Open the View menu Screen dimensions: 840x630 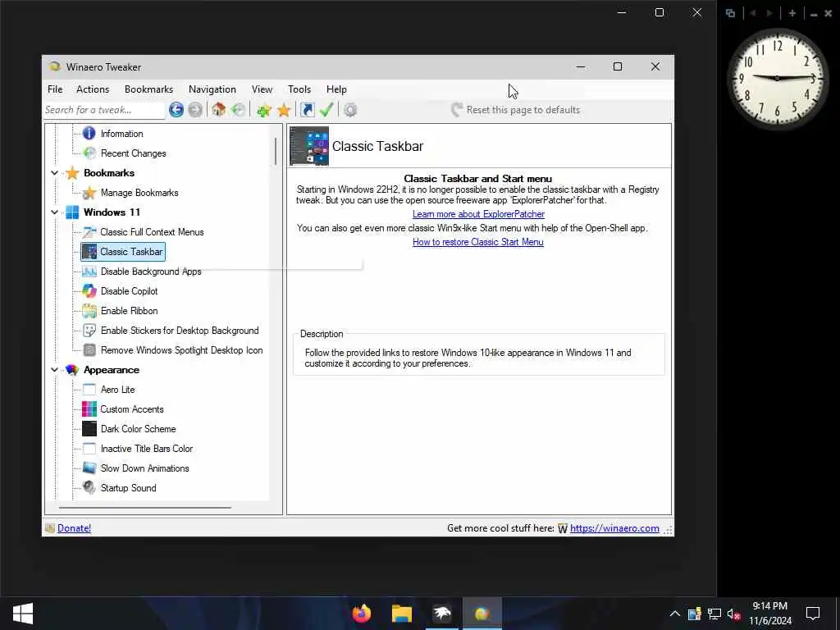pyautogui.click(x=262, y=89)
